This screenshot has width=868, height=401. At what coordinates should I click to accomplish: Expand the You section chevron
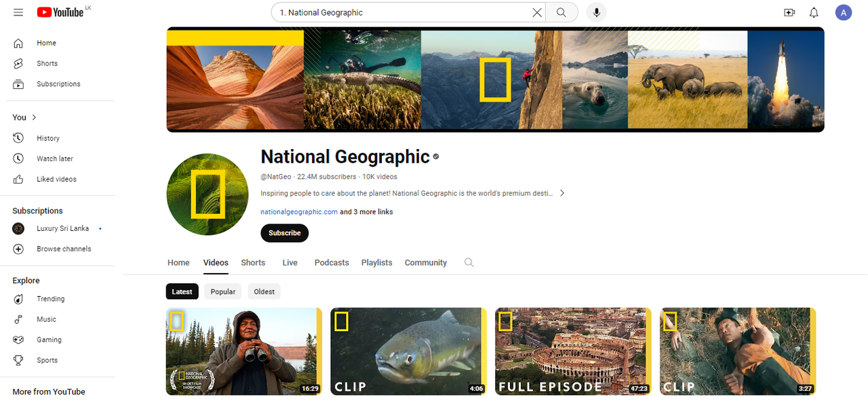34,117
